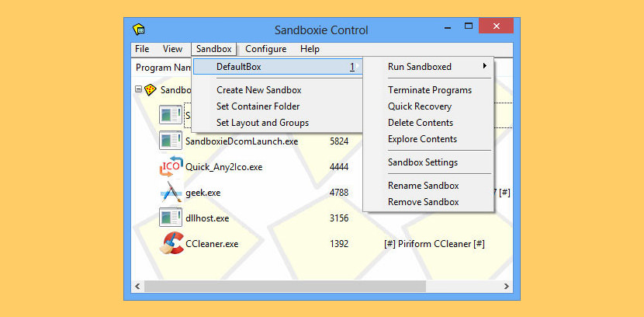Click PID value 3156
The width and height of the screenshot is (644, 317).
click(339, 218)
